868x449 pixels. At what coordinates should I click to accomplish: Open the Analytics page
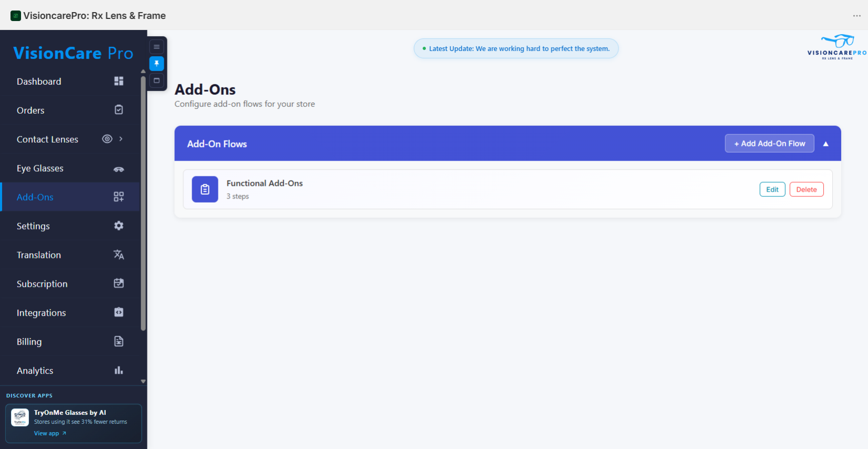pyautogui.click(x=71, y=371)
